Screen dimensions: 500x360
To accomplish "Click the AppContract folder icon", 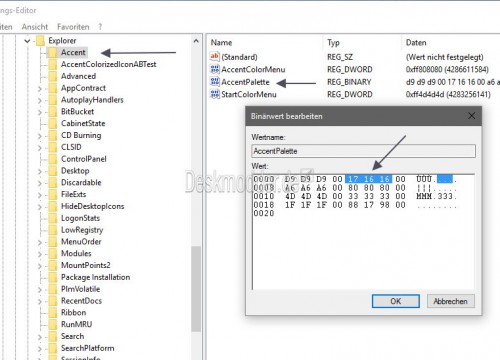I will (52, 88).
